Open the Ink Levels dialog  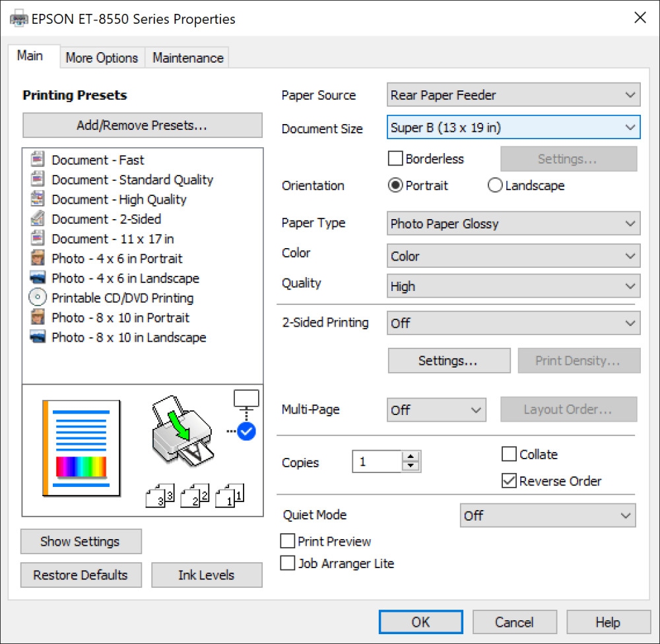(207, 575)
